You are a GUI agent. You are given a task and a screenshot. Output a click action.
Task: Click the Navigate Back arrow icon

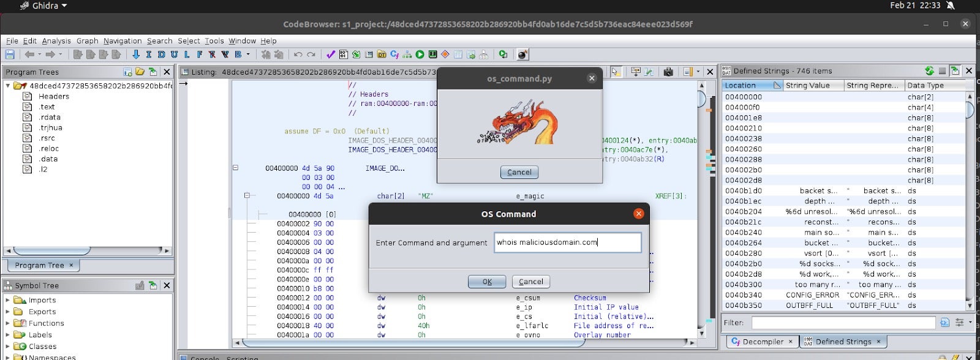29,54
